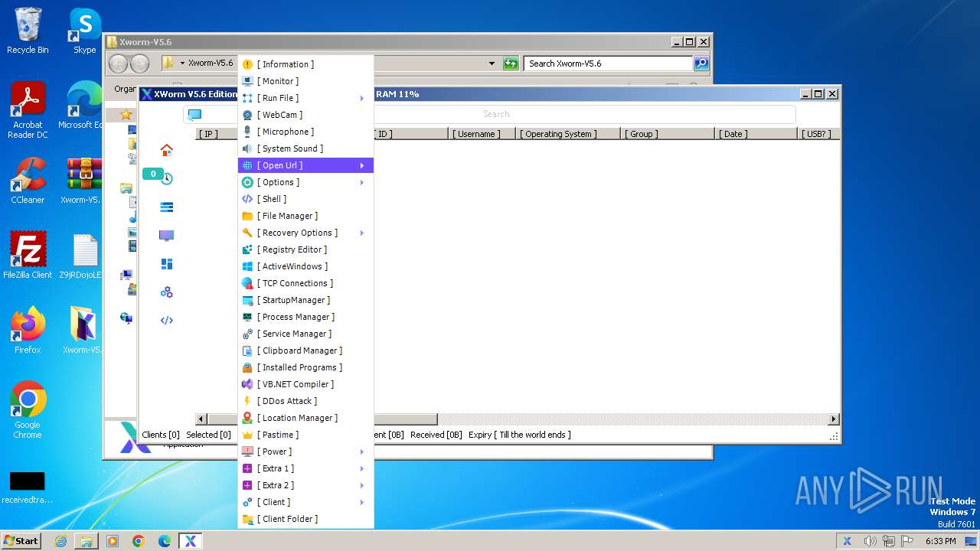Click the XWorm Search field
This screenshot has height=551, width=980.
(496, 114)
